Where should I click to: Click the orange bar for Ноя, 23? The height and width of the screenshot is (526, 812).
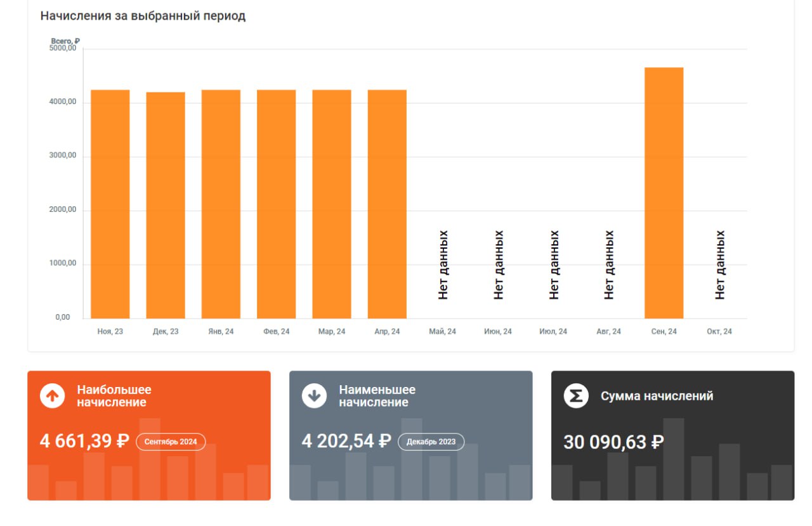point(110,204)
